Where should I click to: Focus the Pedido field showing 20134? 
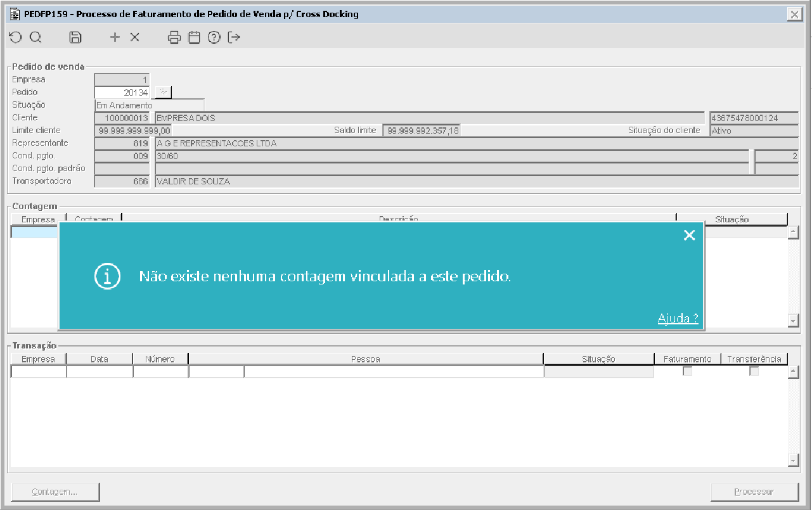122,92
